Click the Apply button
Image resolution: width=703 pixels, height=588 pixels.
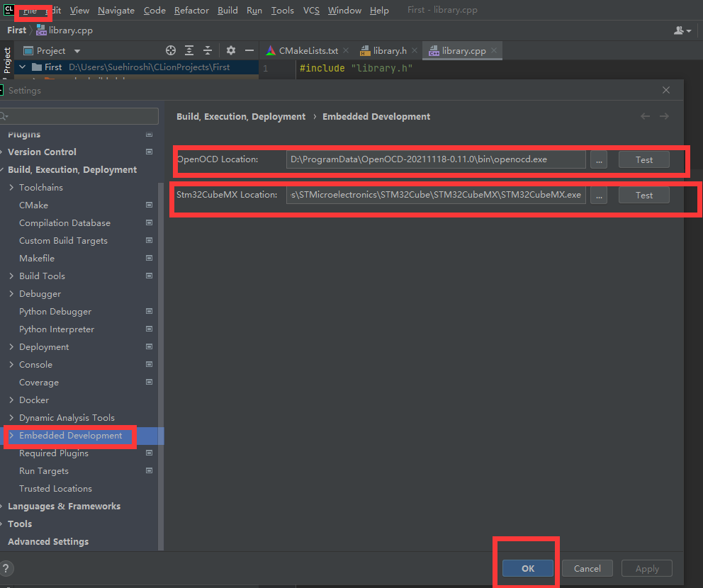(646, 568)
